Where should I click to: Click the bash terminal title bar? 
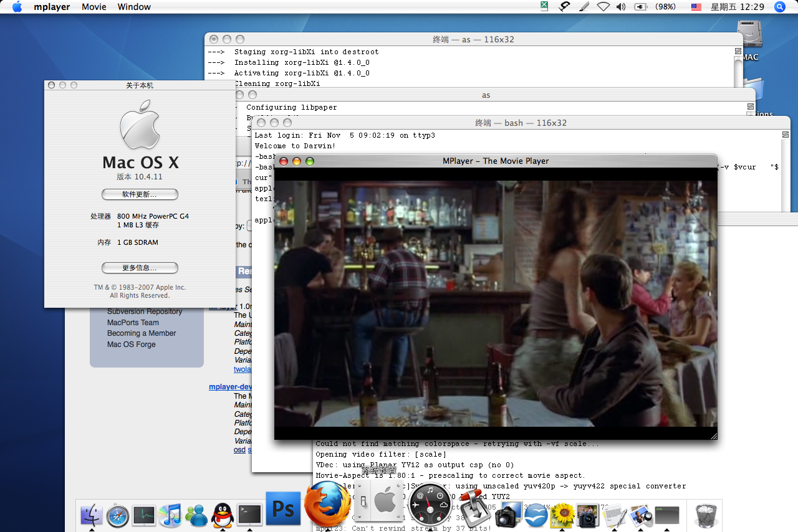[521, 123]
